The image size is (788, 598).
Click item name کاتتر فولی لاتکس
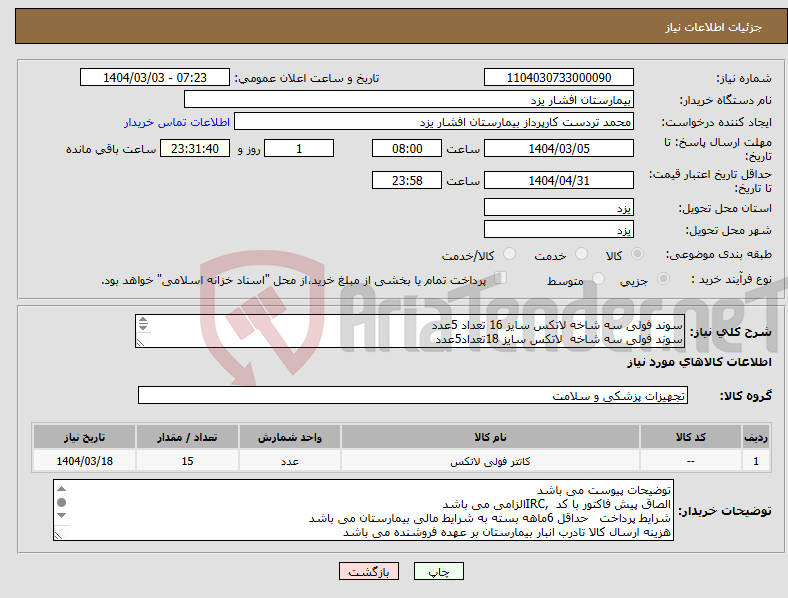coord(490,461)
